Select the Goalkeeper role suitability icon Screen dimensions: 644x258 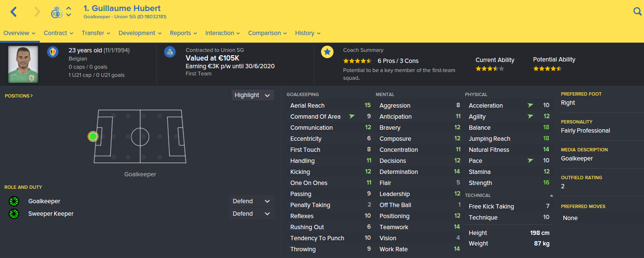(13, 201)
